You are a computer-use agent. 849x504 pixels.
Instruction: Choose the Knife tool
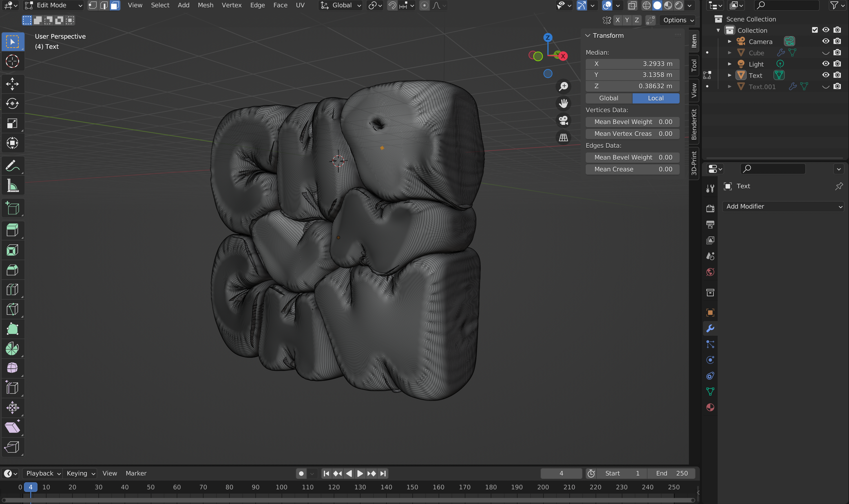13,310
